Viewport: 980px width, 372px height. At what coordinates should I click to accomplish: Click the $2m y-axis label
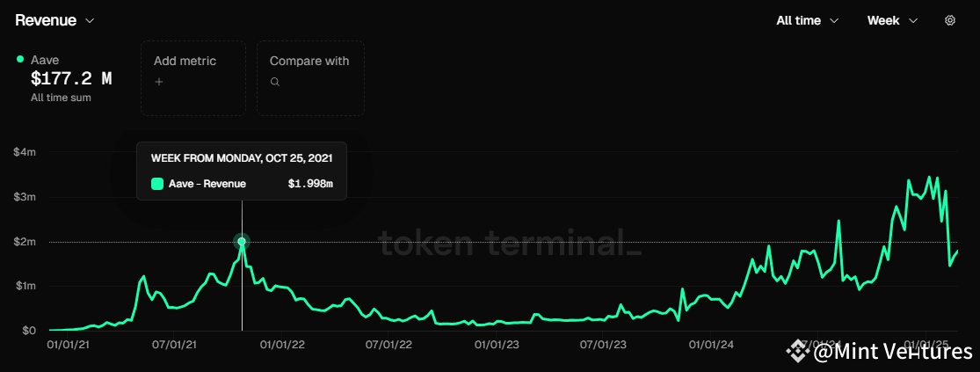click(25, 241)
